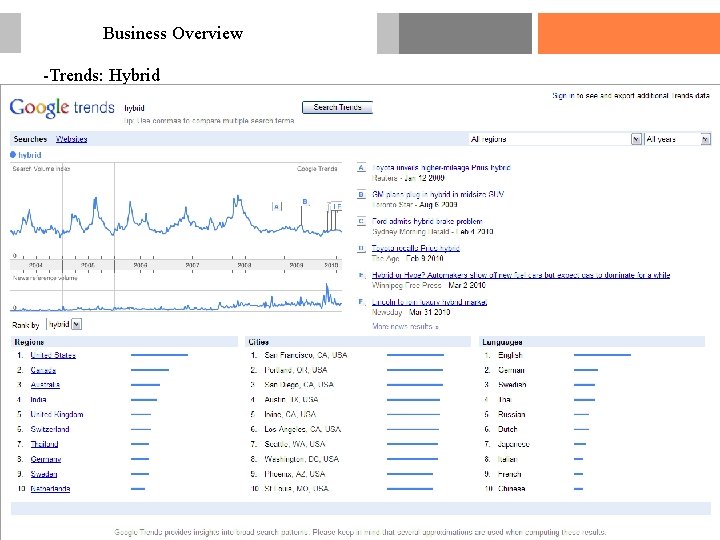This screenshot has height=540, width=720.
Task: Click St Louis, MO, USA in Cities
Action: 296,489
